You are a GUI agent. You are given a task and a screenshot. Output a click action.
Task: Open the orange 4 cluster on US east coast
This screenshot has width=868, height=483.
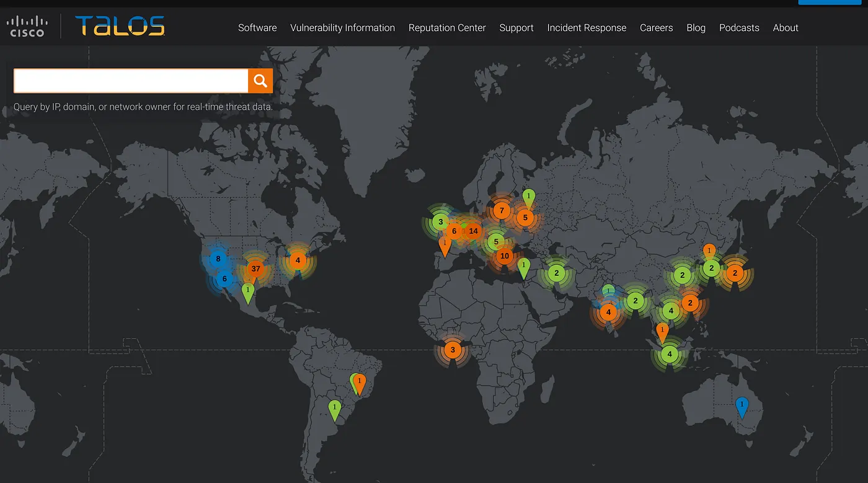[x=298, y=260]
